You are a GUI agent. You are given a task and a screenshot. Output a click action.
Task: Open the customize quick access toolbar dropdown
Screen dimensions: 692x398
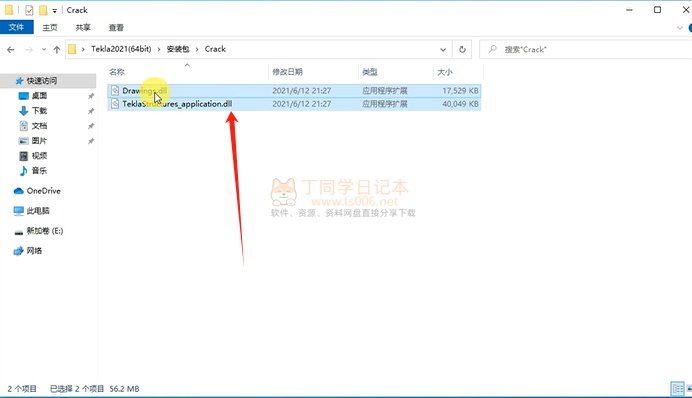pyautogui.click(x=54, y=11)
